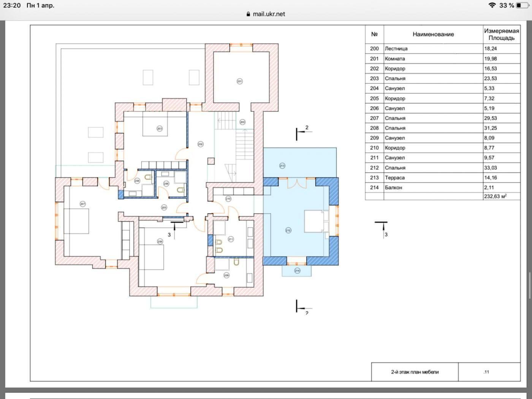
Task: Select the total area 232,63 м² cell
Action: (501, 196)
